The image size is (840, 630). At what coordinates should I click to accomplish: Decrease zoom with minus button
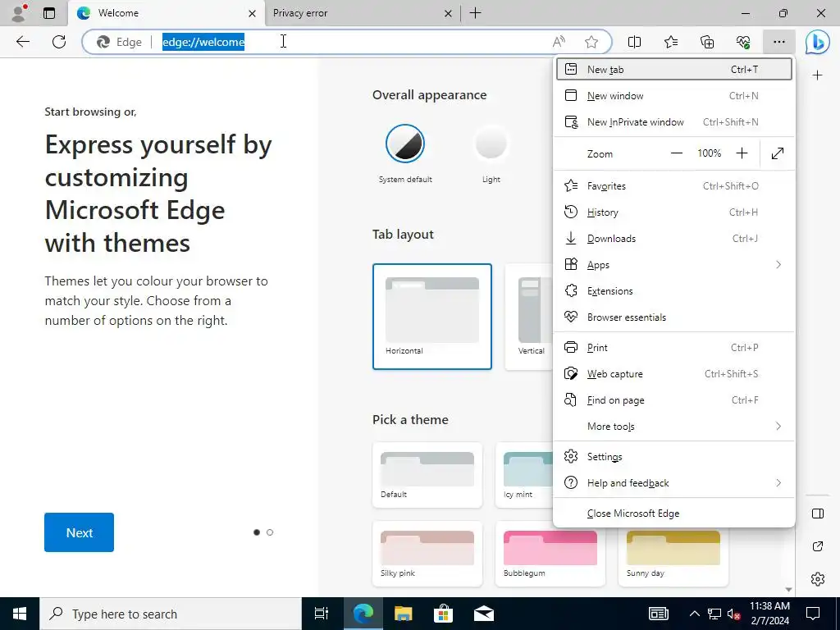(x=677, y=153)
